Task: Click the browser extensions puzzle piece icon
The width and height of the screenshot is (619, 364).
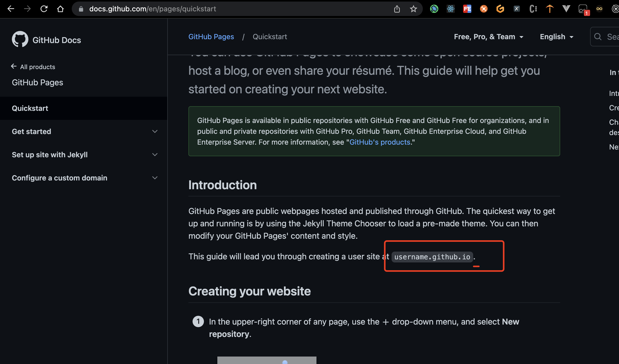Action: pyautogui.click(x=434, y=9)
